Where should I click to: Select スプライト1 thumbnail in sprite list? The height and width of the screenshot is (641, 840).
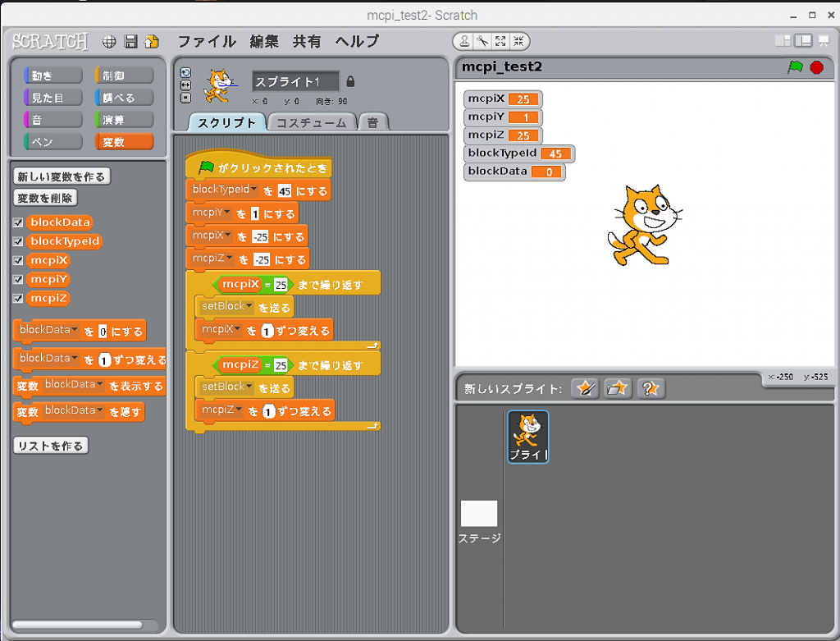(x=528, y=437)
